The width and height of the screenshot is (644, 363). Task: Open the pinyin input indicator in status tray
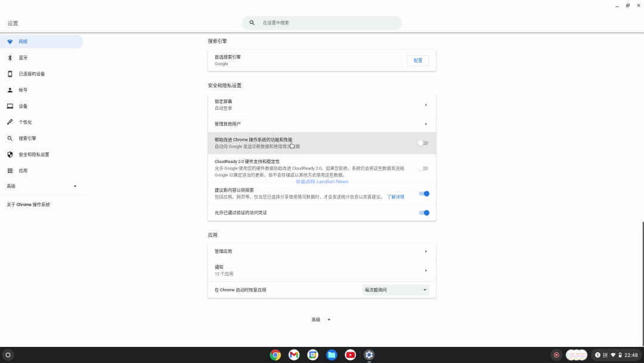606,354
